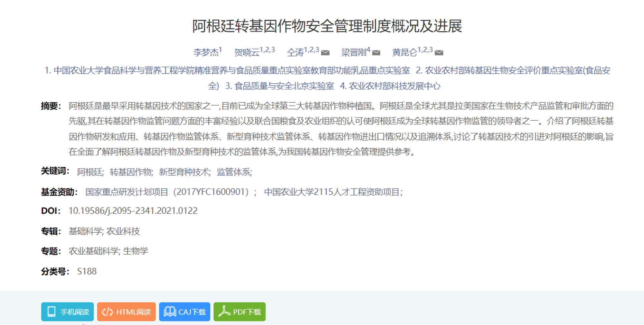Open author link 仝涛
This screenshot has height=325, width=644.
295,52
